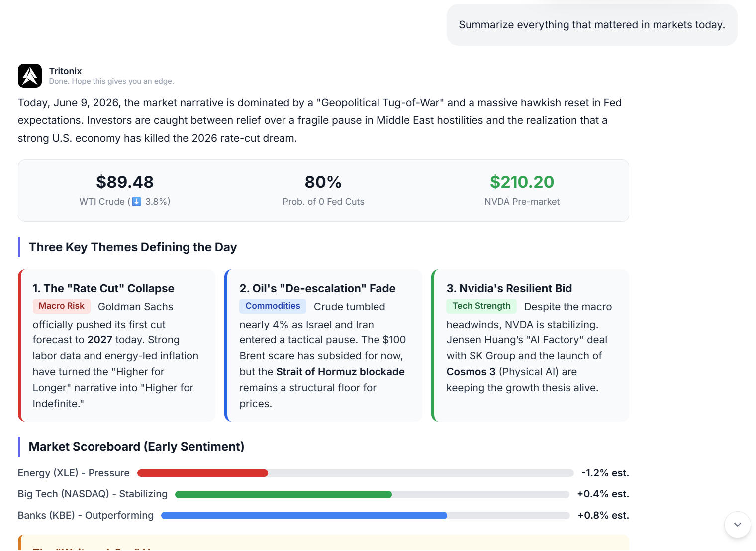Click the 'Energy (XLE) - Pressure' label
The width and height of the screenshot is (756, 551).
[74, 473]
